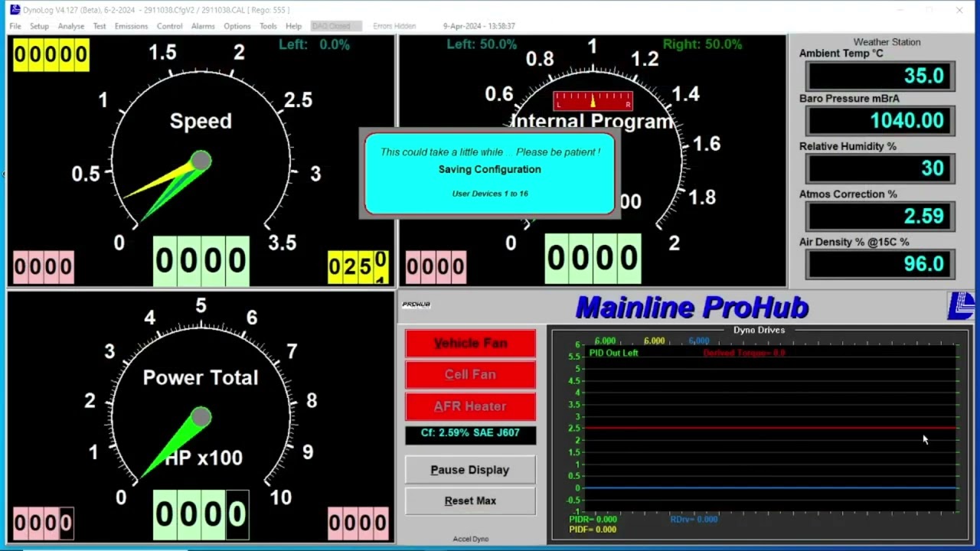Screen dimensions: 980x551
Task: Click the yellow 025 readout on Speed panel
Action: pyautogui.click(x=358, y=267)
